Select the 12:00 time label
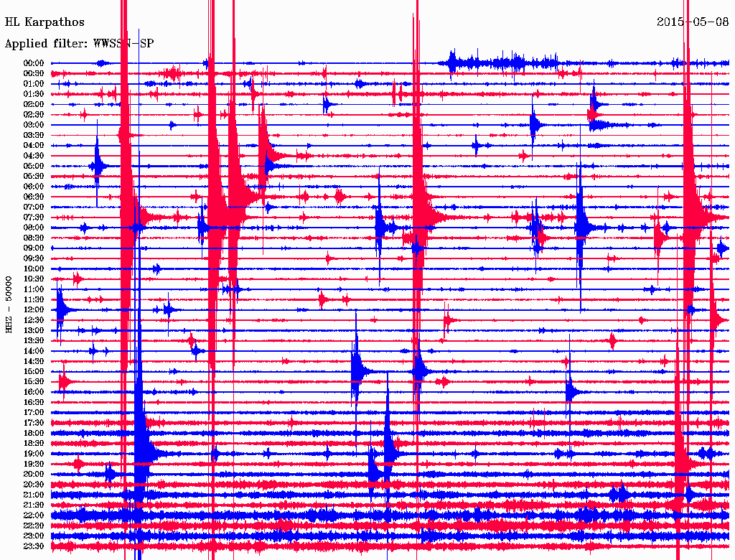This screenshot has height=560, width=735. point(34,310)
